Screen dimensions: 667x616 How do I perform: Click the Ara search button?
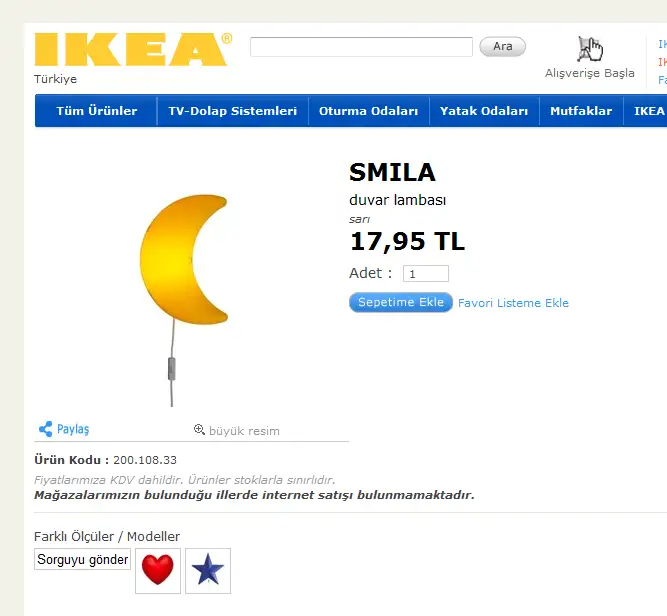tap(502, 46)
